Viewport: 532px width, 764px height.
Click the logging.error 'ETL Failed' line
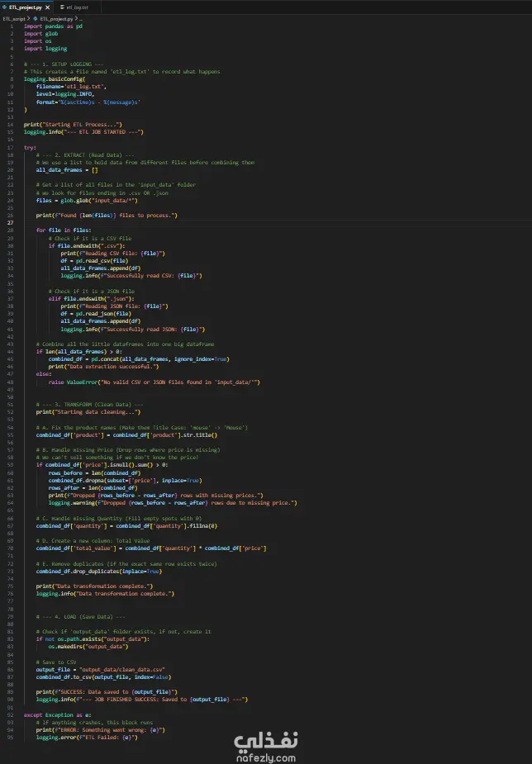[x=86, y=738]
